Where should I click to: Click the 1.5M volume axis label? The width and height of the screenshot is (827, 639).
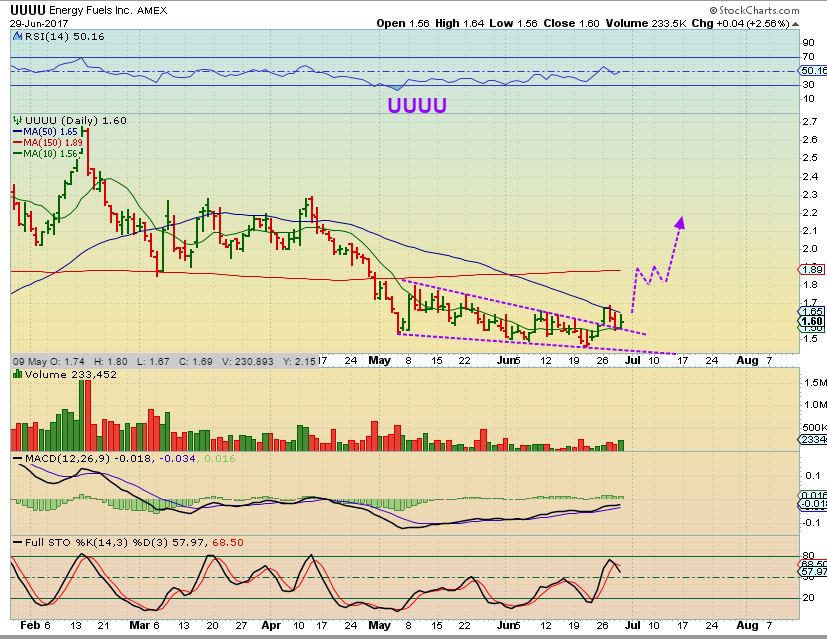[x=815, y=382]
